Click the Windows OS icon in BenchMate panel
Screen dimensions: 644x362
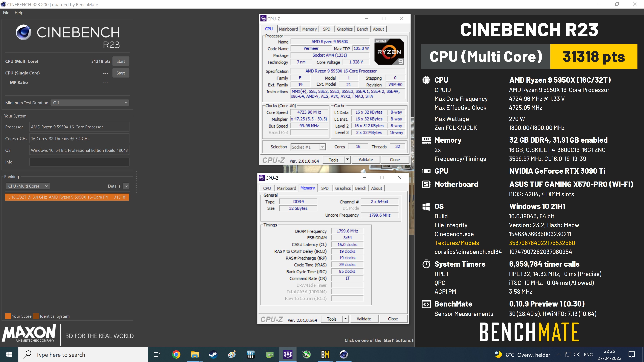click(426, 207)
